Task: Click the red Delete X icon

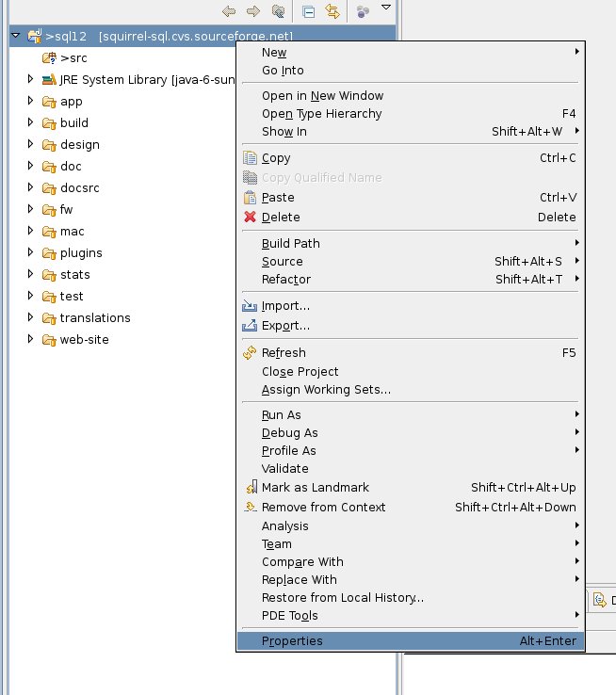Action: 250,217
